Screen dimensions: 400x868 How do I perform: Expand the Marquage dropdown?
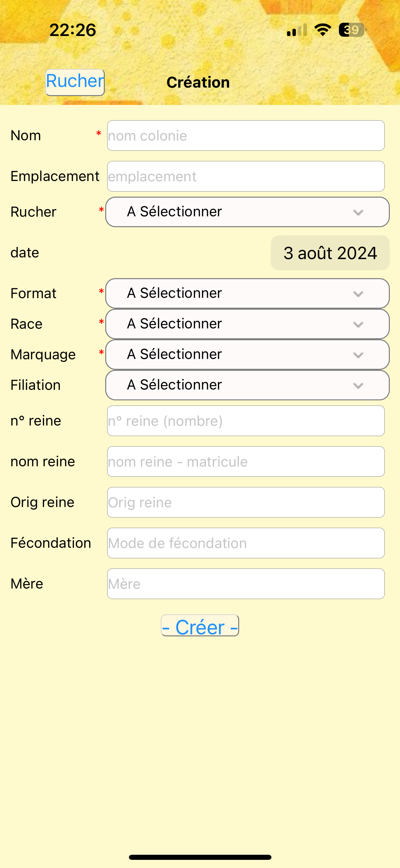(247, 355)
